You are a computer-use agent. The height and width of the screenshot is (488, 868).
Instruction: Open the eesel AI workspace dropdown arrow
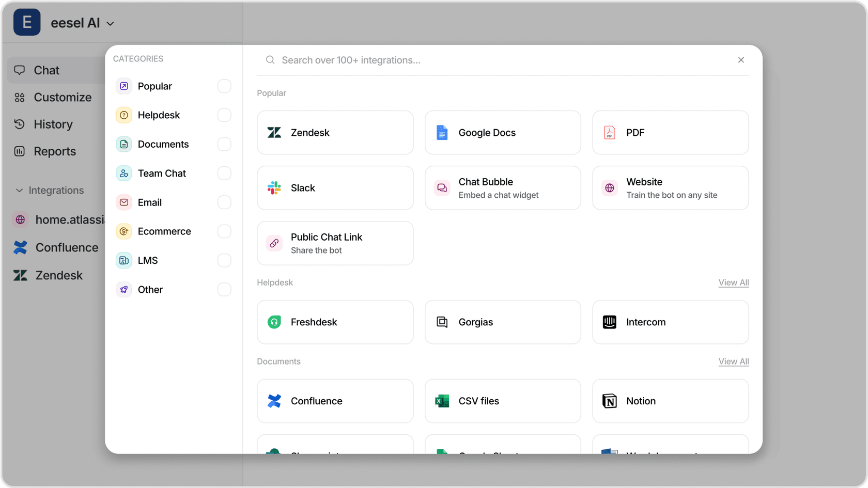pos(110,24)
